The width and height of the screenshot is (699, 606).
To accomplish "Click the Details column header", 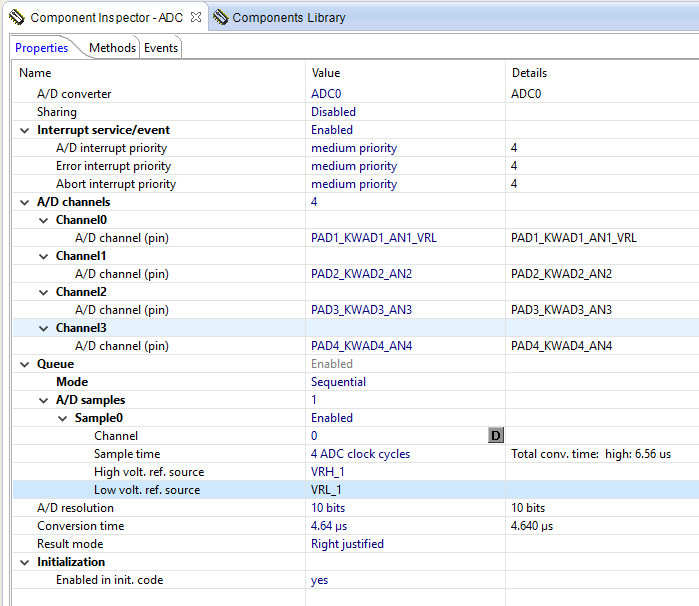I will (x=529, y=73).
